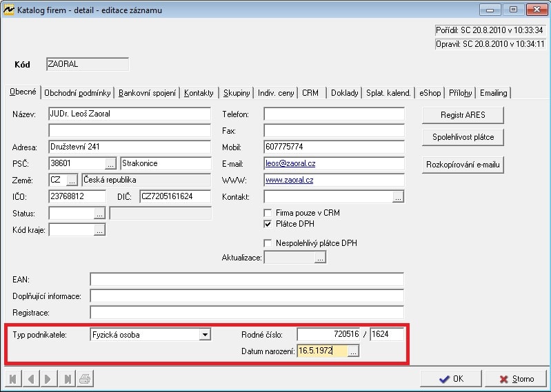
Task: Click the Rozkopírování e-mailu button
Action: click(463, 165)
